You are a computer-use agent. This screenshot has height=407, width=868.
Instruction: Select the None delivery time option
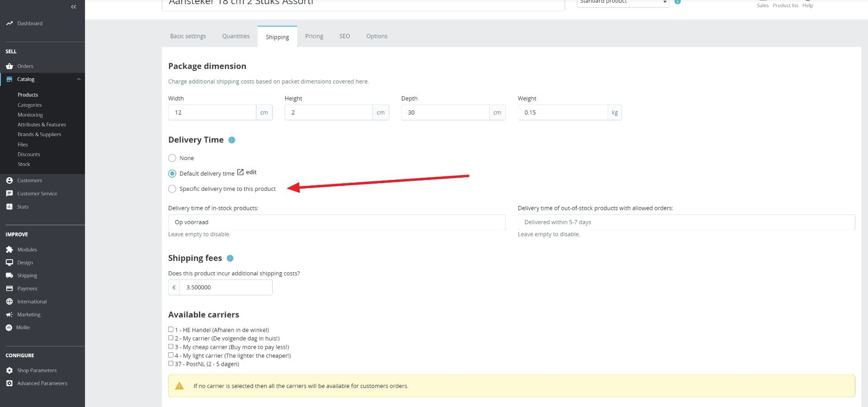(x=172, y=158)
